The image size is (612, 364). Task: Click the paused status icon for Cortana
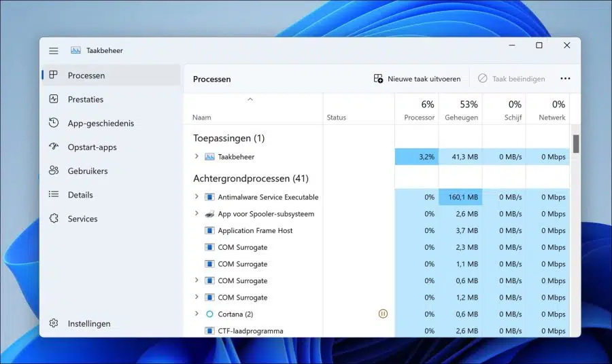pyautogui.click(x=383, y=314)
